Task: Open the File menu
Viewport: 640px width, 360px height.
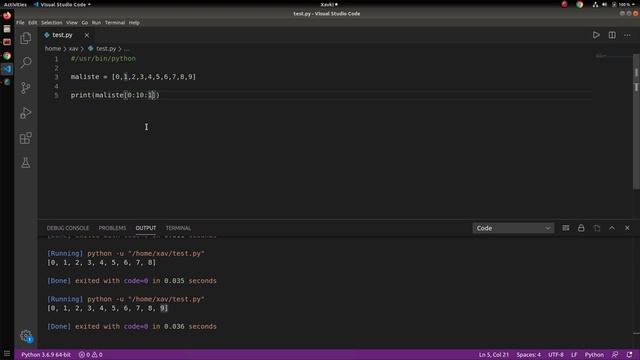Action: 20,23
